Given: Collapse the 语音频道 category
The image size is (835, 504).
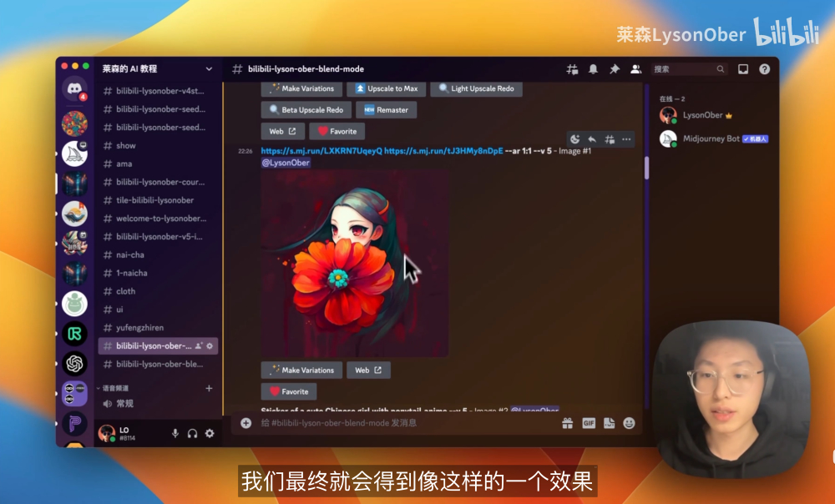Looking at the screenshot, I should pos(115,389).
